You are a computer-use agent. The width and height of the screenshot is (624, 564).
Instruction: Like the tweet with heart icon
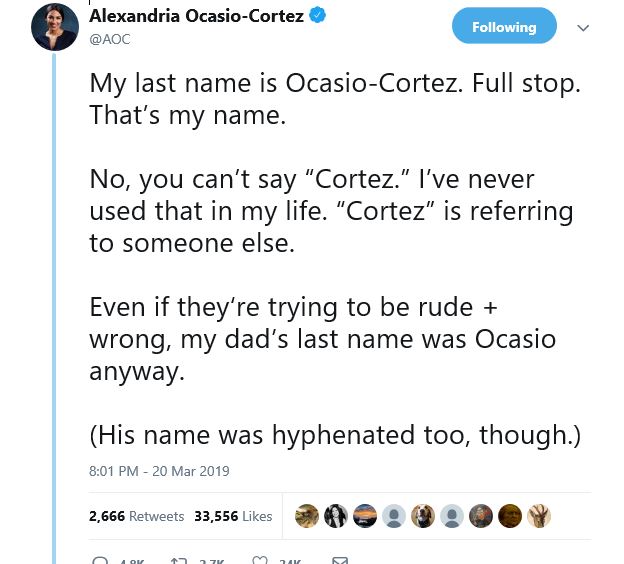tap(260, 560)
